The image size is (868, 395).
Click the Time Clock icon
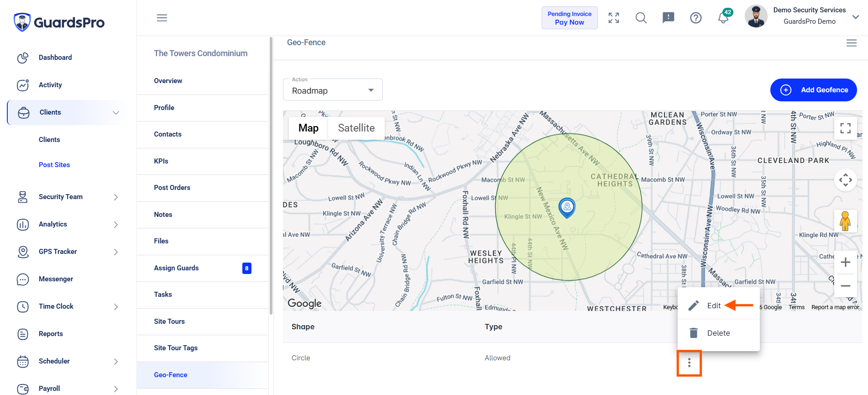(x=23, y=306)
